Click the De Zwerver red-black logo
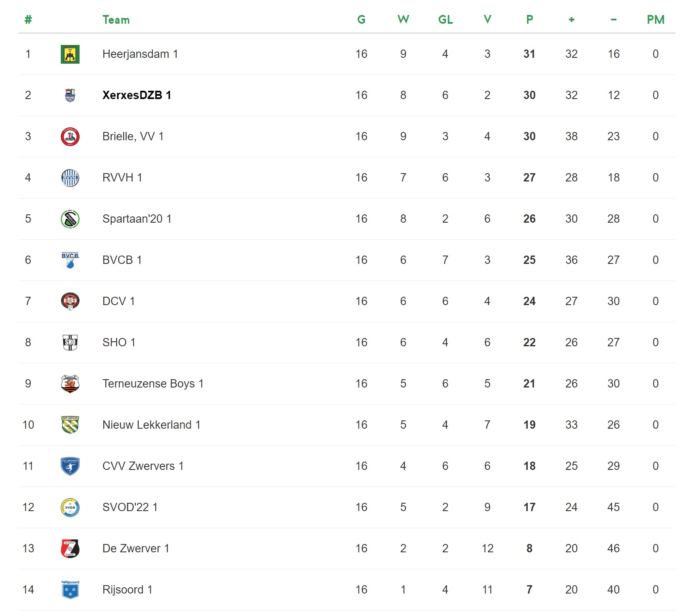Screen dimensions: 698x616 pyautogui.click(x=70, y=549)
